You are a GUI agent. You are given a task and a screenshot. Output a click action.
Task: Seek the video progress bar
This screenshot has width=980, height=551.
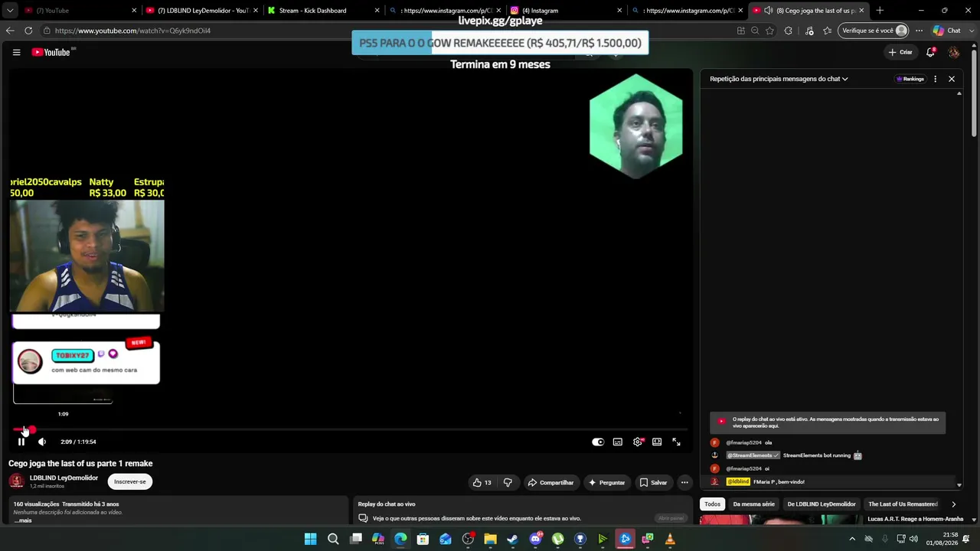pos(350,429)
